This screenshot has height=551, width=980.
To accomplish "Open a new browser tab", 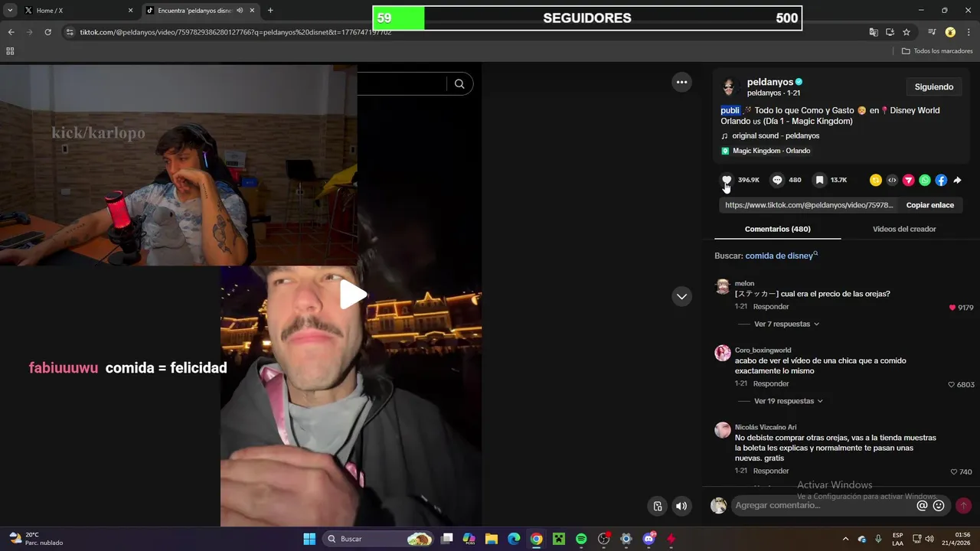I will click(270, 11).
